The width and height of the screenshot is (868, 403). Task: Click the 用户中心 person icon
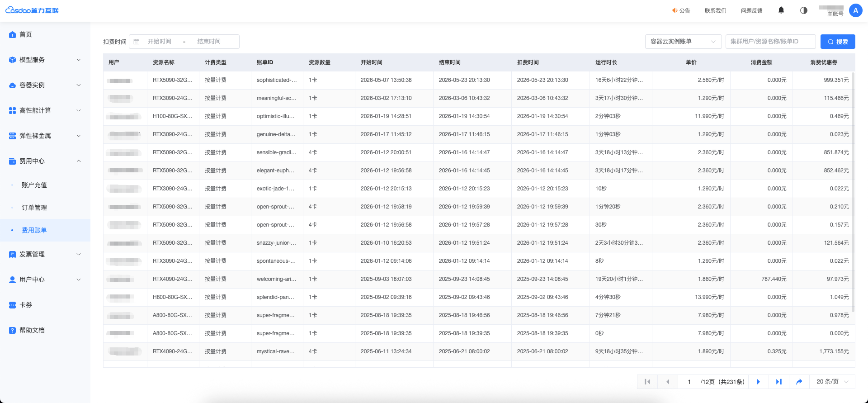click(12, 280)
